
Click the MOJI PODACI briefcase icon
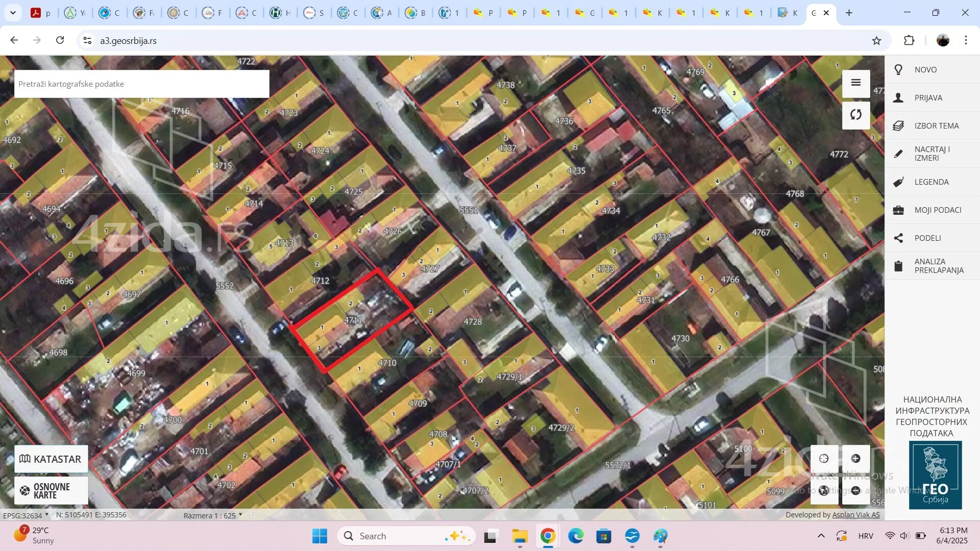(x=898, y=210)
